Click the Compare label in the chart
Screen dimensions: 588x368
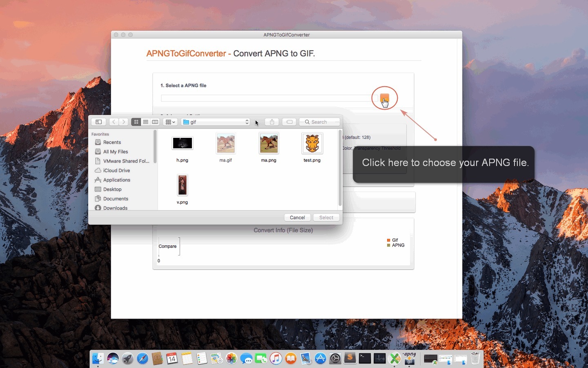(x=167, y=246)
